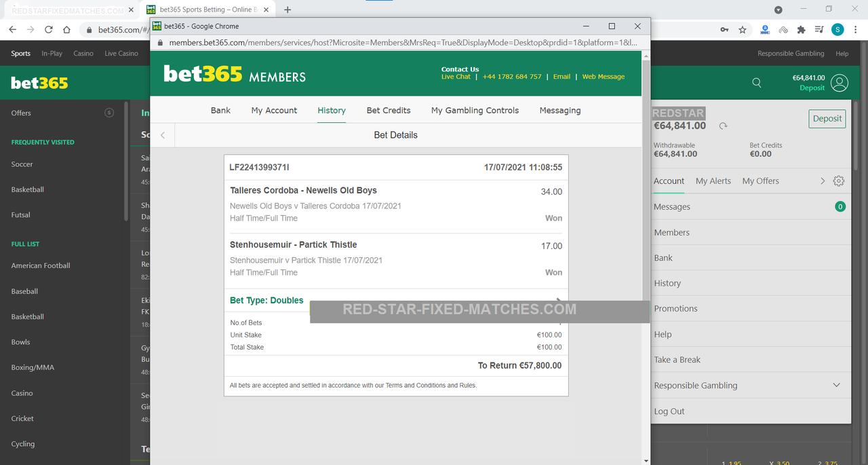Viewport: 868px width, 465px height.
Task: Open My Gambling Controls tab
Action: click(475, 111)
